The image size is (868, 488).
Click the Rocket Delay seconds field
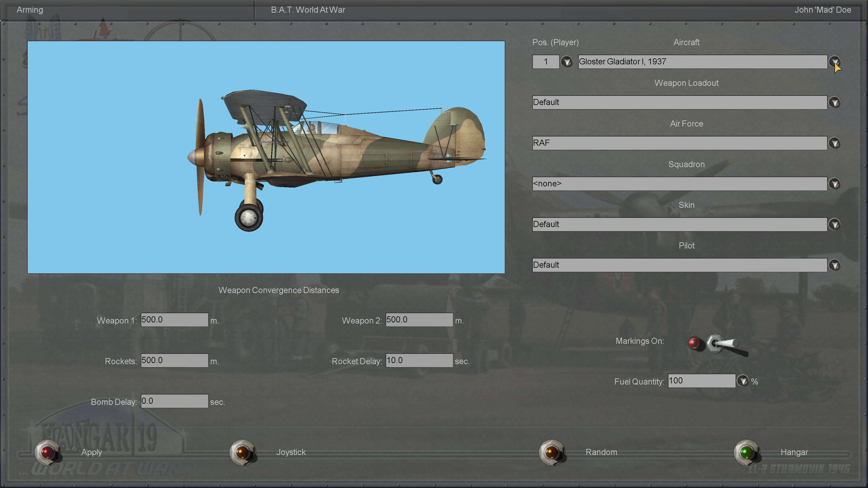(419, 360)
